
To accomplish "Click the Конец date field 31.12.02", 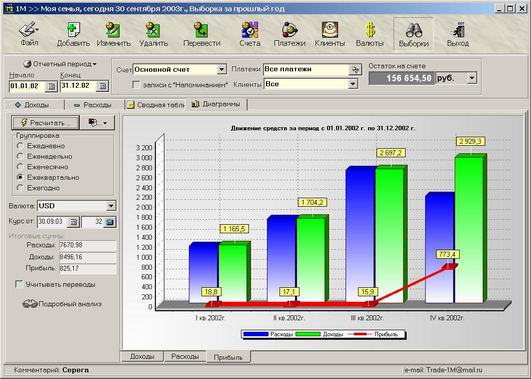I will tap(79, 86).
